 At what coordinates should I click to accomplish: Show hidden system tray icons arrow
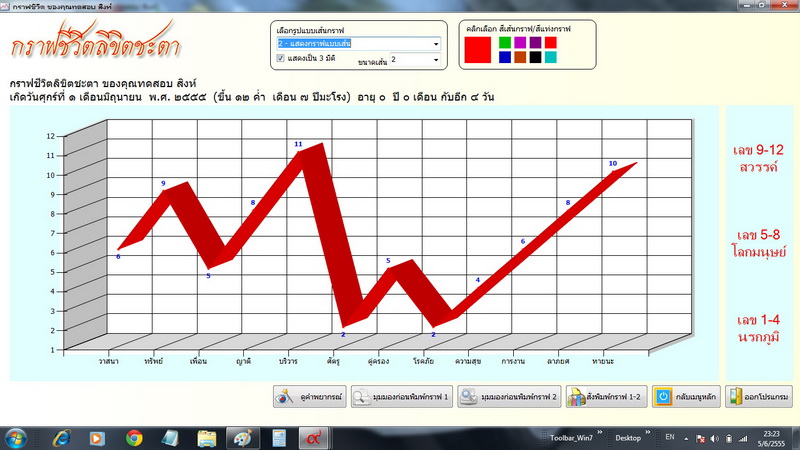pyautogui.click(x=686, y=438)
